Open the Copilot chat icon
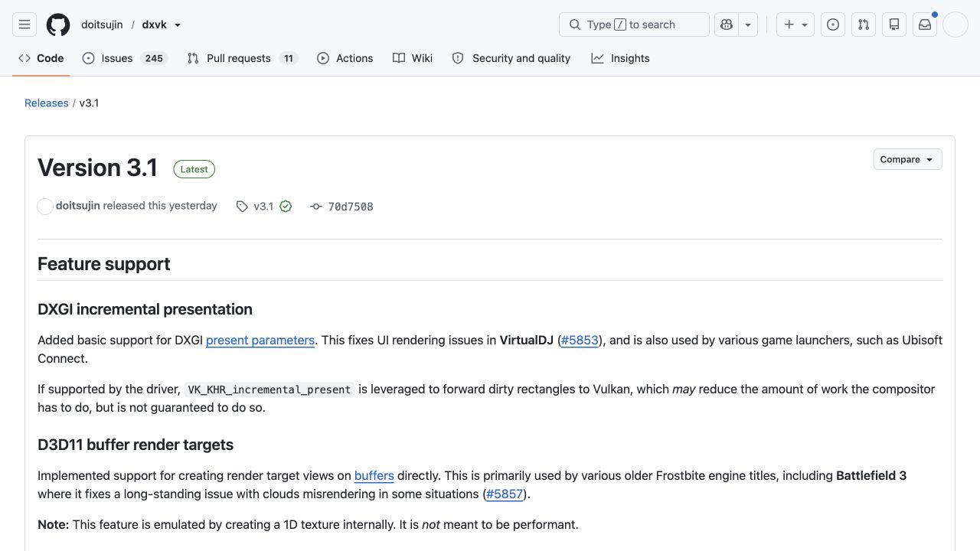 (726, 24)
